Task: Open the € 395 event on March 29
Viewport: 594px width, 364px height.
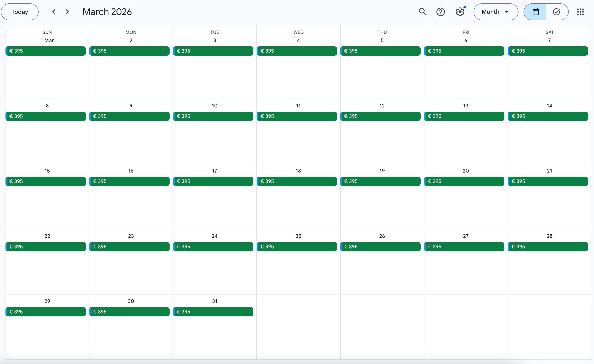Action: 46,312
